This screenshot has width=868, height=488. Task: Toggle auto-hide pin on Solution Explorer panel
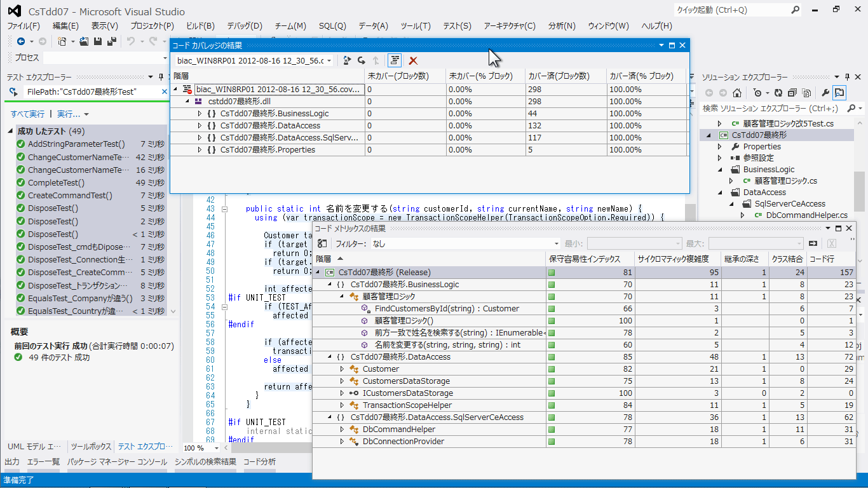pyautogui.click(x=846, y=77)
